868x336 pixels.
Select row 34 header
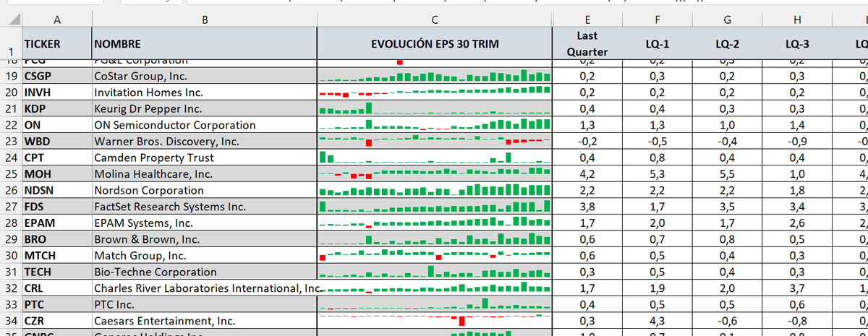click(x=11, y=321)
